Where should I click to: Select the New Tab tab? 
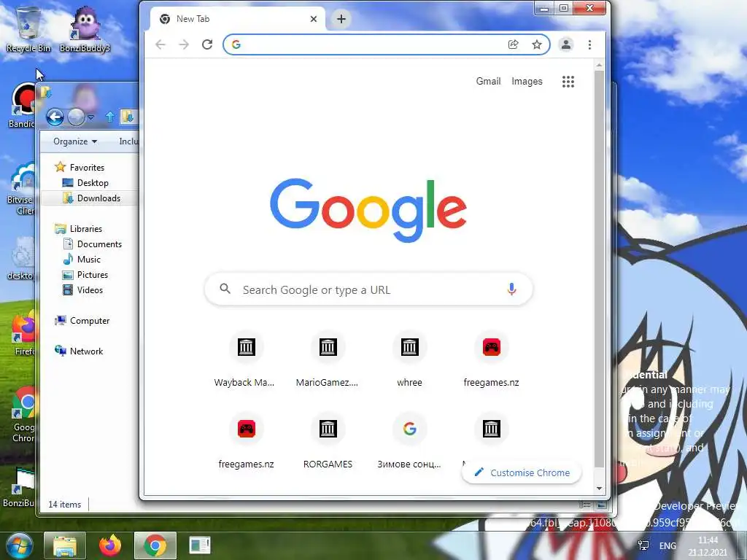(x=239, y=19)
